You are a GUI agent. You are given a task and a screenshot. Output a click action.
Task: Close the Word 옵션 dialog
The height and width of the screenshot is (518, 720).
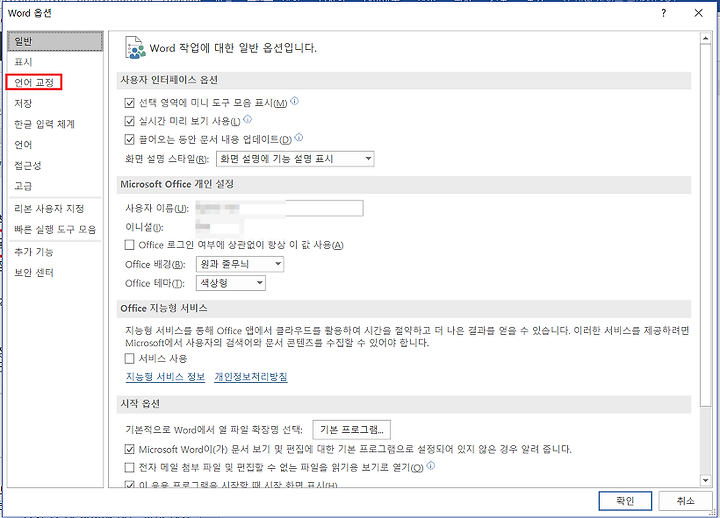698,13
